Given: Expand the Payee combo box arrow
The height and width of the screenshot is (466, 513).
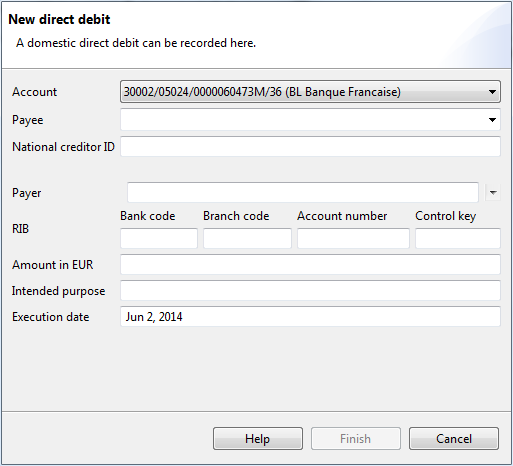Looking at the screenshot, I should (x=492, y=120).
